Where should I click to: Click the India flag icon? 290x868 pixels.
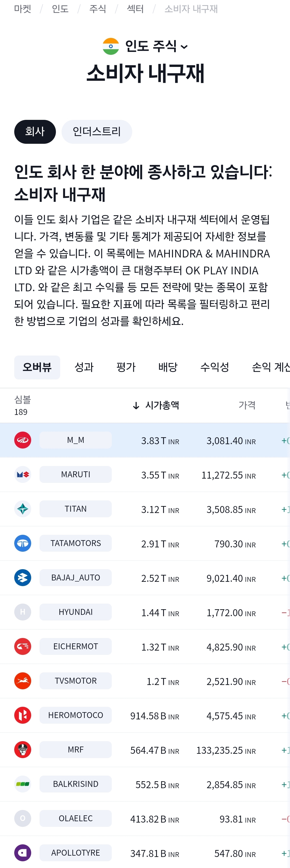click(111, 46)
